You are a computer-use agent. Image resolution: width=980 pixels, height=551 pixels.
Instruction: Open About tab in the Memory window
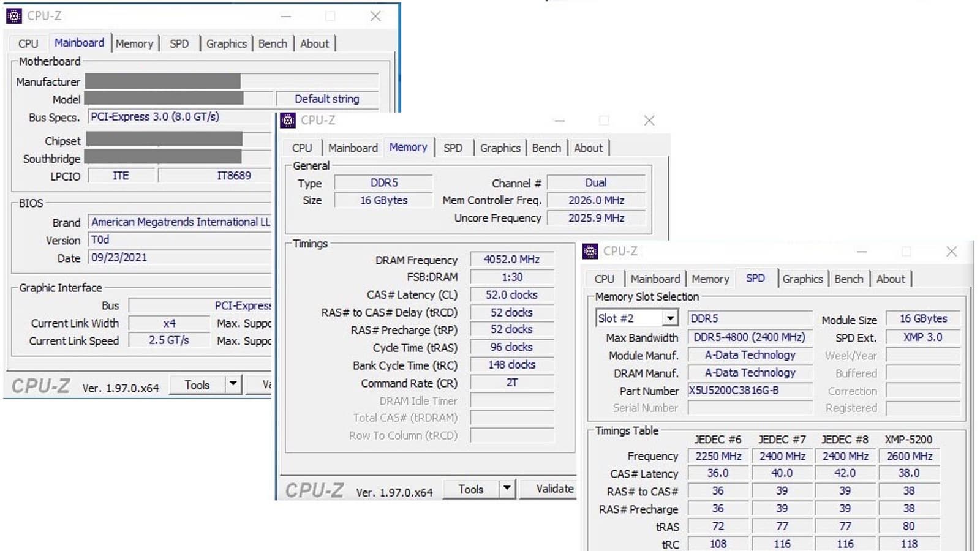[589, 148]
